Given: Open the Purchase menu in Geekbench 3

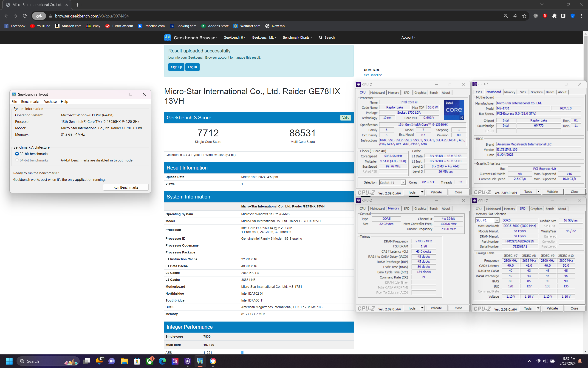Looking at the screenshot, I should tap(50, 101).
